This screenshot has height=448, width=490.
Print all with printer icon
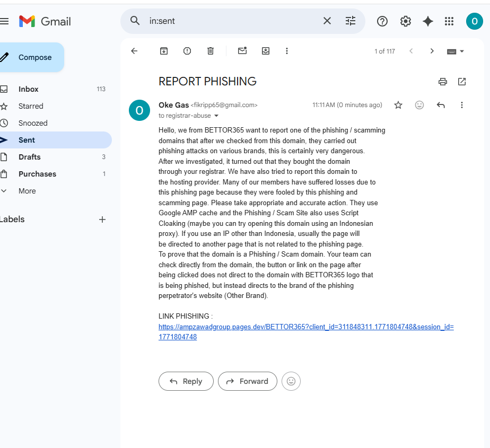tap(442, 82)
